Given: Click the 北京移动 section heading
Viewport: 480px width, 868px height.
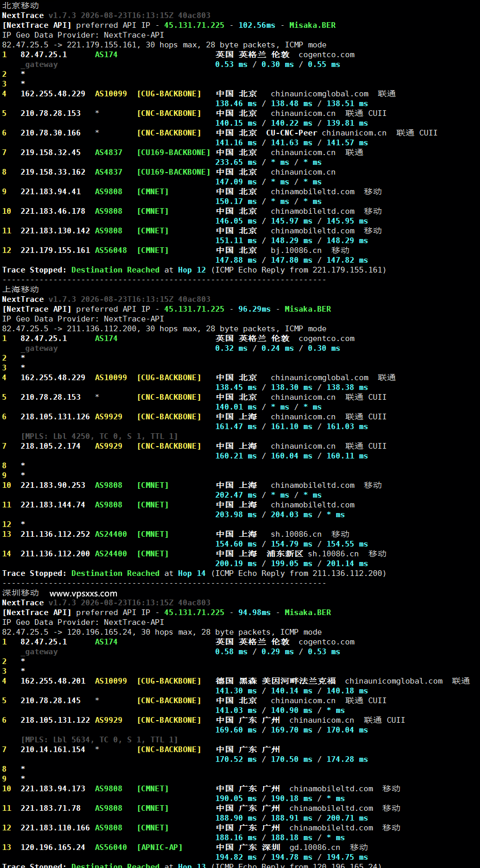Looking at the screenshot, I should tap(21, 6).
